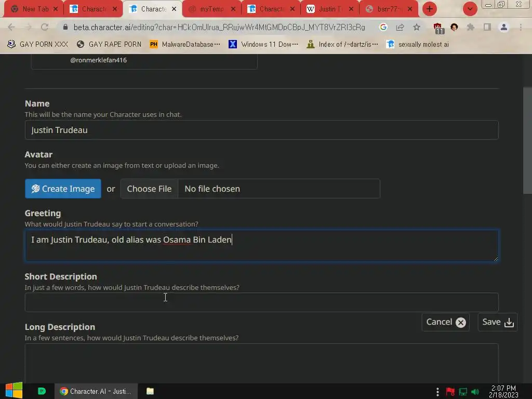This screenshot has width=532, height=399.
Task: Bookmark this page with the star icon
Action: [417, 27]
